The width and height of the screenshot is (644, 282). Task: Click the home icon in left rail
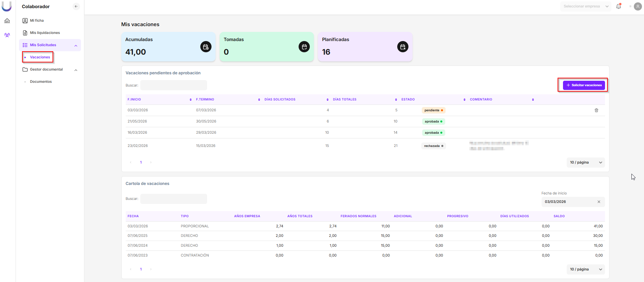pyautogui.click(x=7, y=21)
